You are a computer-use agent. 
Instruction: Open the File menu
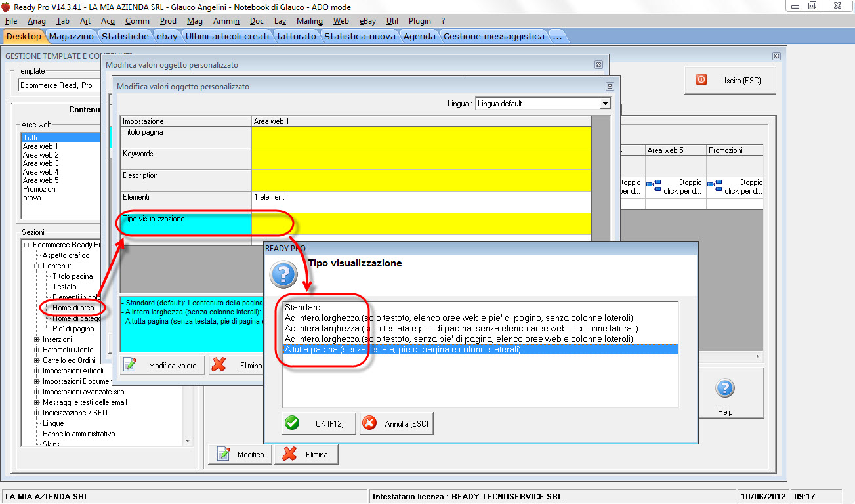coord(11,21)
